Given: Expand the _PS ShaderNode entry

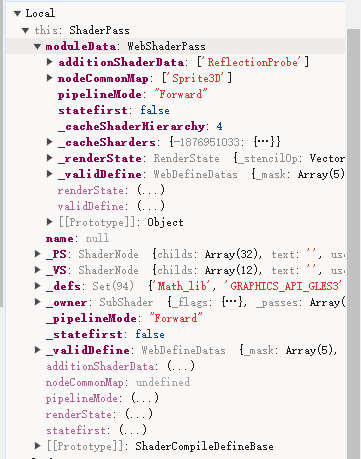Looking at the screenshot, I should (x=38, y=254).
